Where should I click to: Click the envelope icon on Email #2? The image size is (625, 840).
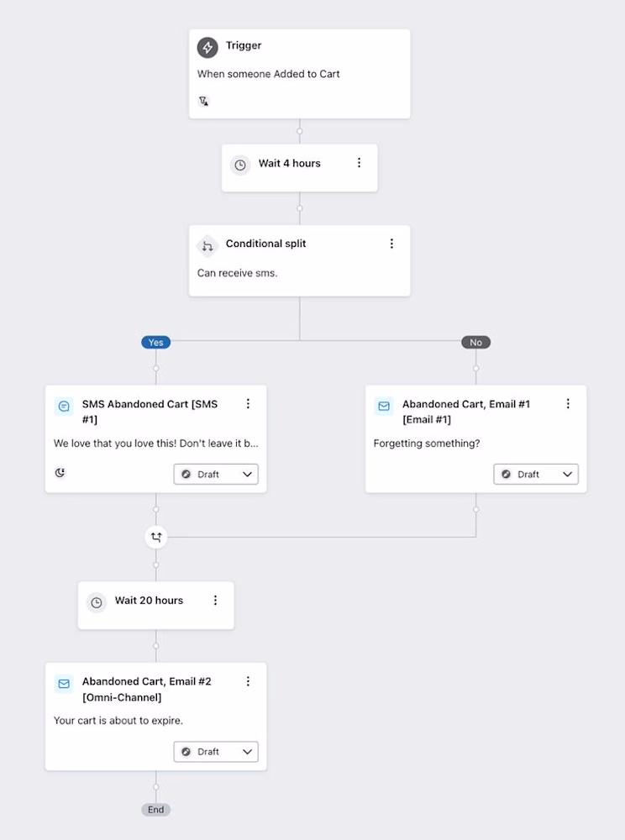tap(64, 684)
